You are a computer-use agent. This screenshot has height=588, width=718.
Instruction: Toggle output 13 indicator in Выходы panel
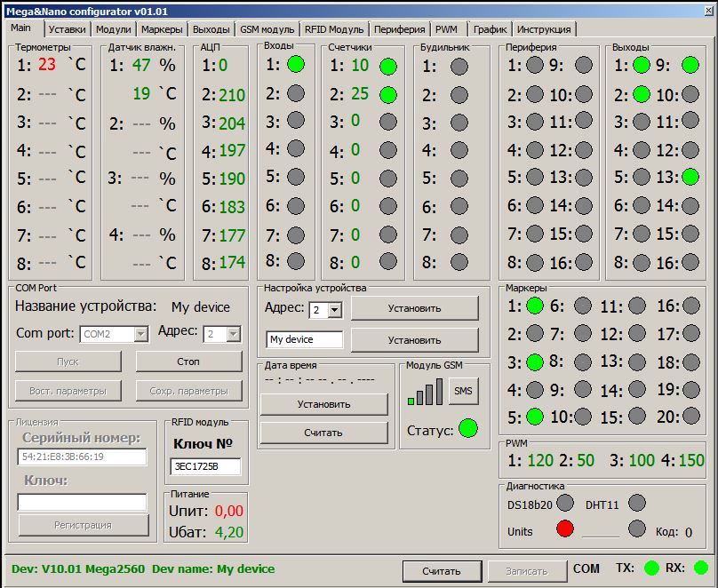click(x=690, y=176)
